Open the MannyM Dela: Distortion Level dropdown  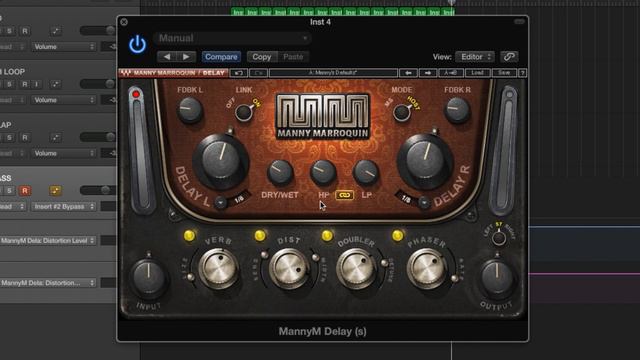[x=48, y=241]
